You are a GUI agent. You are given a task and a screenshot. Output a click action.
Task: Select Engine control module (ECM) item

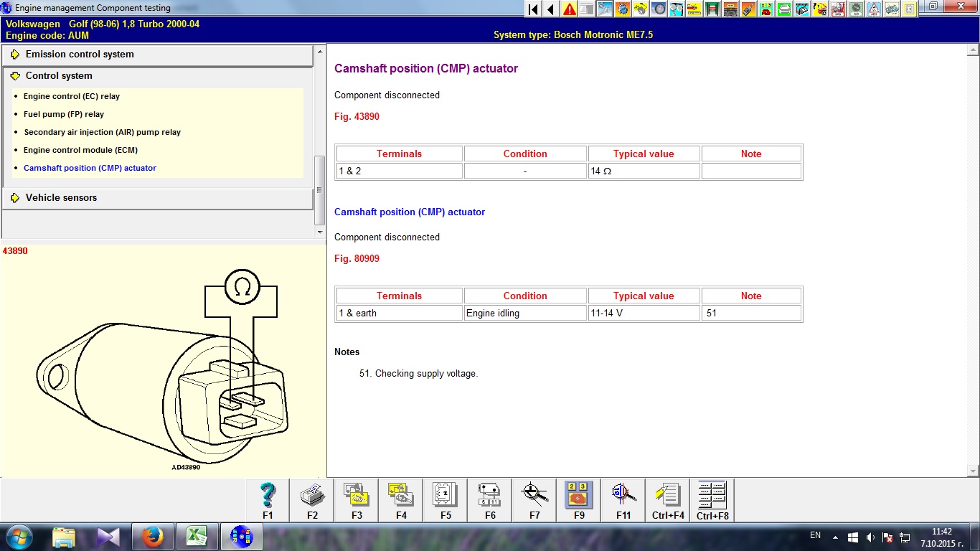click(x=80, y=150)
